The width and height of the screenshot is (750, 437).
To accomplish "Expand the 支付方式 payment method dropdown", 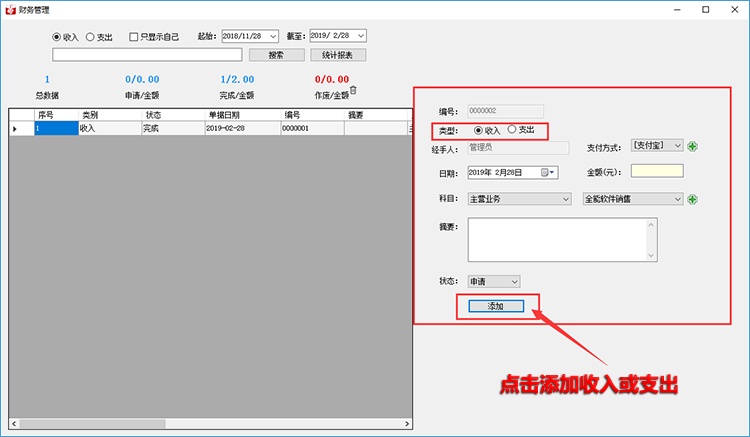I will coord(678,146).
